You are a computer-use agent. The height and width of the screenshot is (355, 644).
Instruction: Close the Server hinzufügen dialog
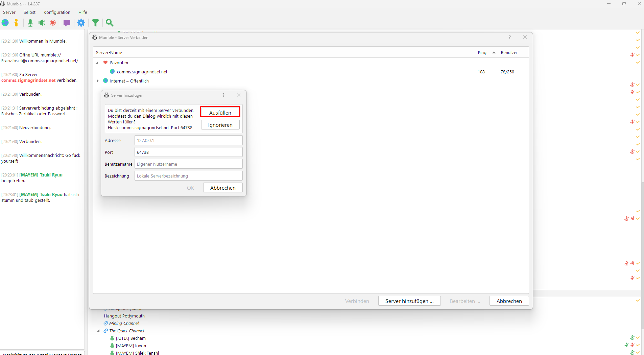point(239,95)
